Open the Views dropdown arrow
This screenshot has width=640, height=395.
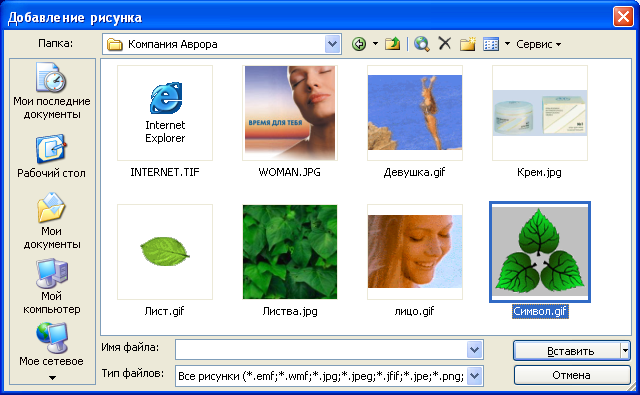[507, 43]
